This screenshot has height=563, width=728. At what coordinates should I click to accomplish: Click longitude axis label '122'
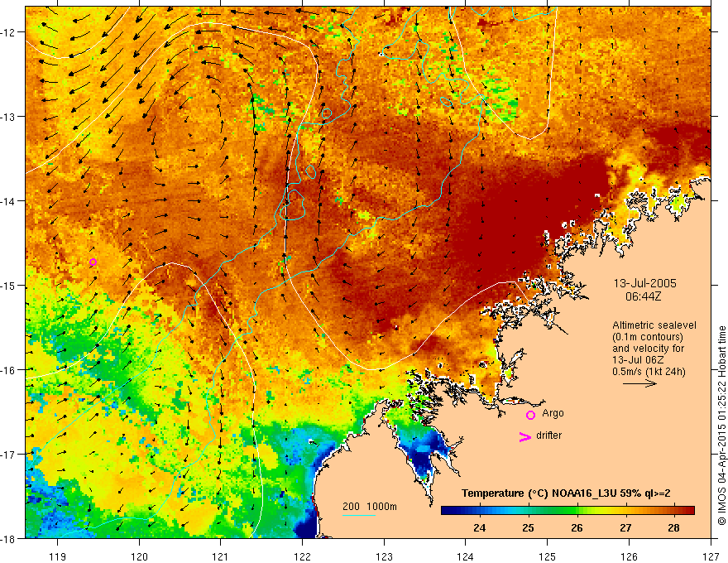302,556
